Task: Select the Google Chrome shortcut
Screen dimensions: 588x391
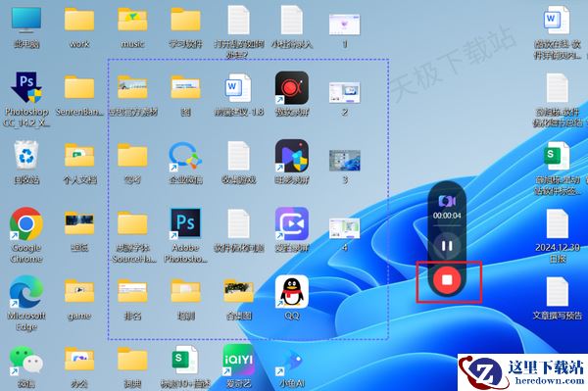Action: 26,223
